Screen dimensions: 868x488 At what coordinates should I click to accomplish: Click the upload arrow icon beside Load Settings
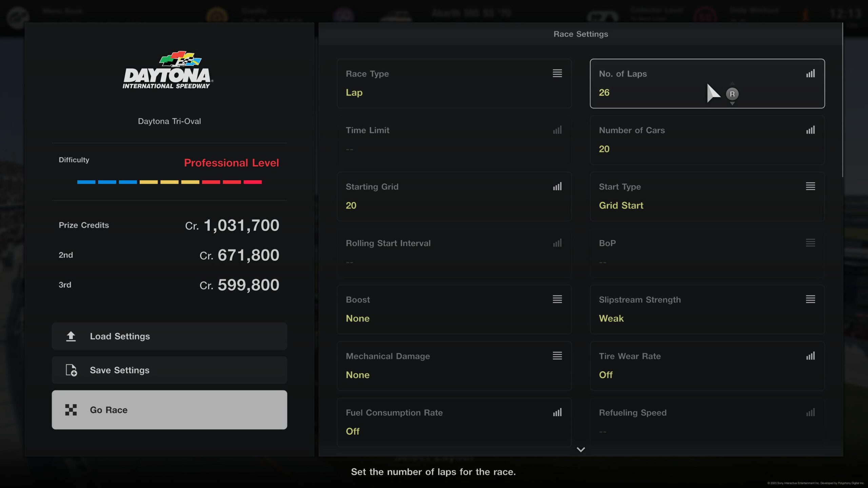point(71,336)
